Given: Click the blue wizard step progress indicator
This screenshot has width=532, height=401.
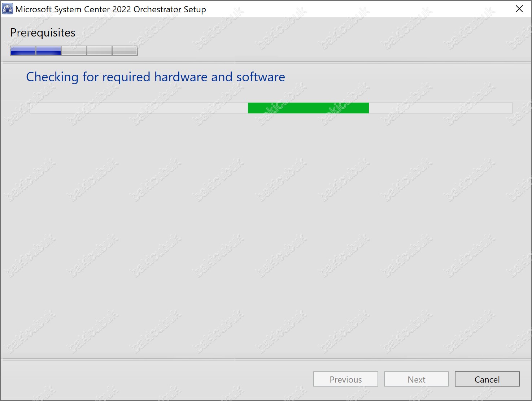Looking at the screenshot, I should click(x=74, y=51).
